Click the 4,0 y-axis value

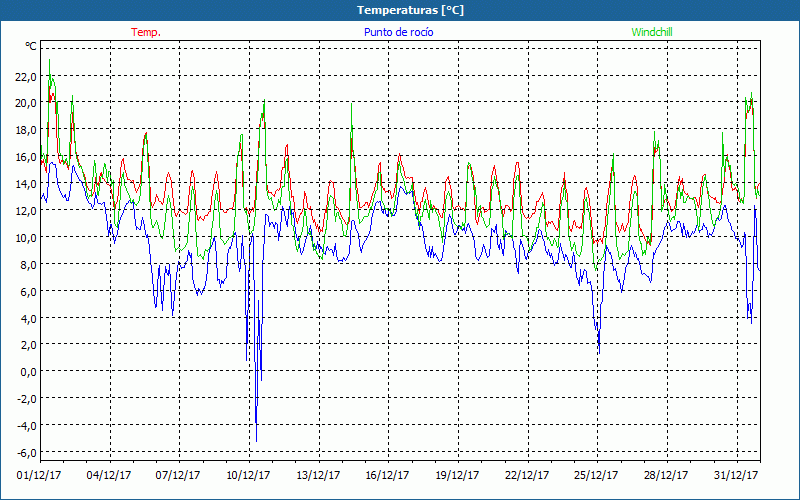[x=28, y=318]
